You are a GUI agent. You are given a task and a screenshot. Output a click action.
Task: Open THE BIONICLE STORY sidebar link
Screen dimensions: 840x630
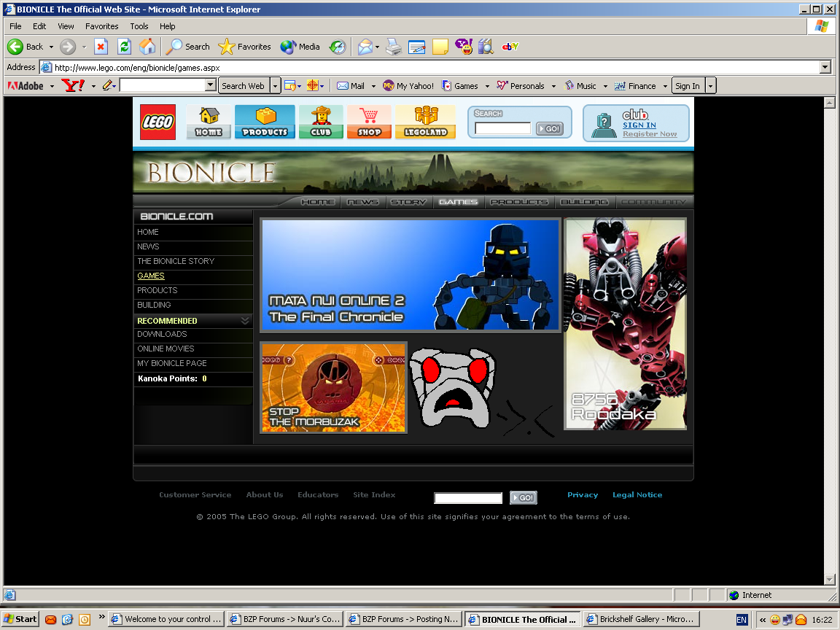176,261
